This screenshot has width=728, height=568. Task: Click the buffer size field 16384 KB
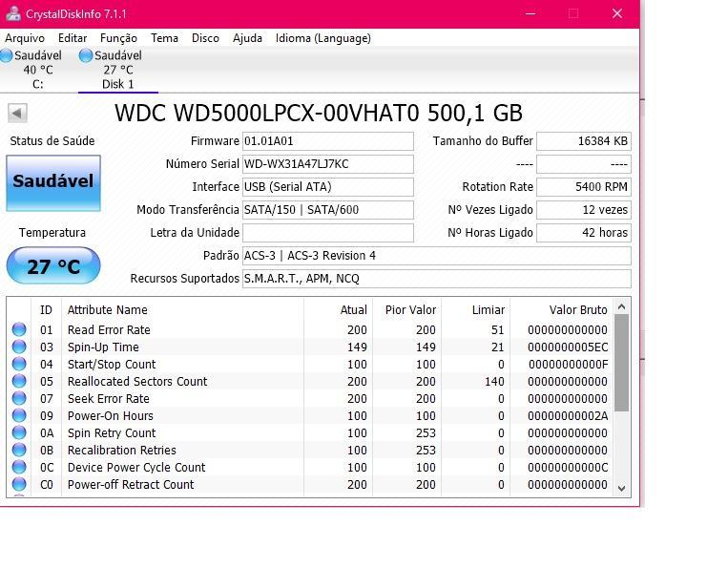[584, 141]
